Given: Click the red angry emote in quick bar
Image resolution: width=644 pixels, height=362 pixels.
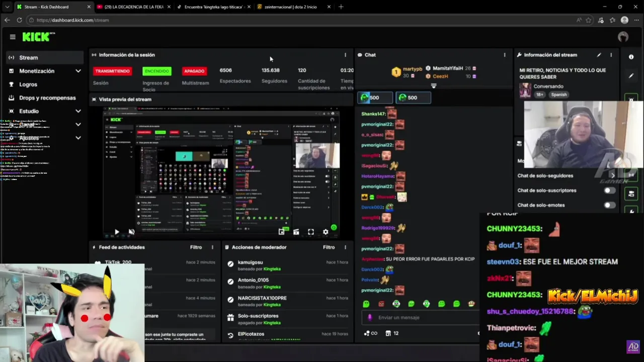Looking at the screenshot, I should 381,304.
